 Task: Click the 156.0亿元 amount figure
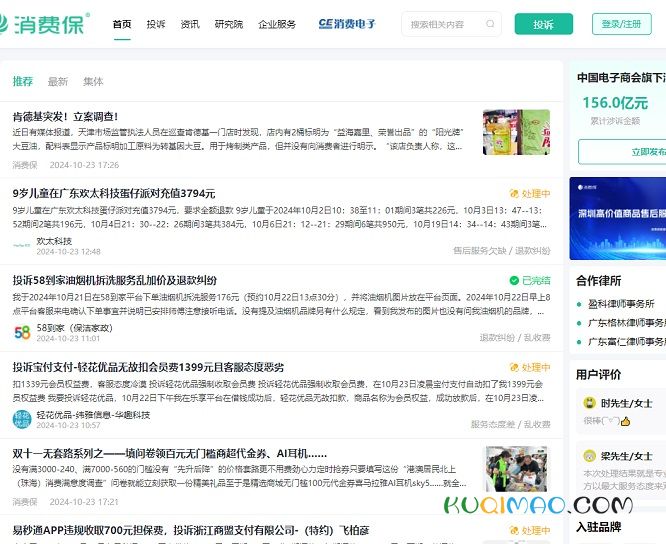615,103
